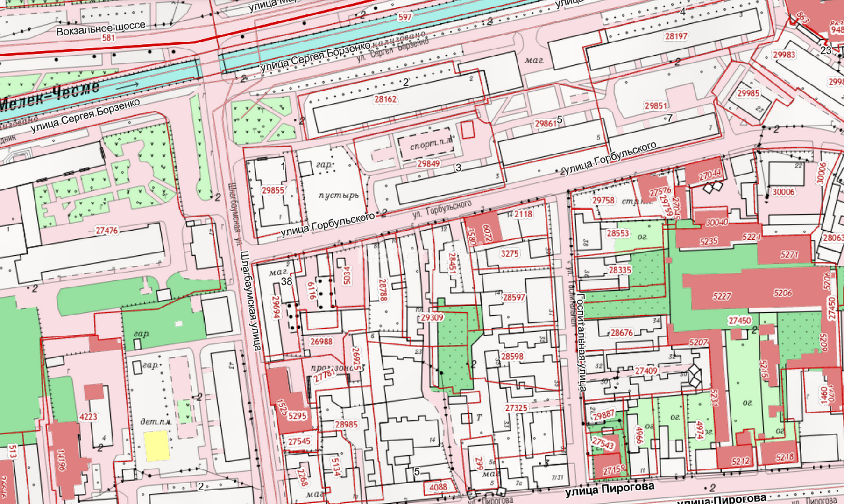Click parcel label 14196
Image resolution: width=844 pixels, height=504 pixels.
tap(61, 460)
